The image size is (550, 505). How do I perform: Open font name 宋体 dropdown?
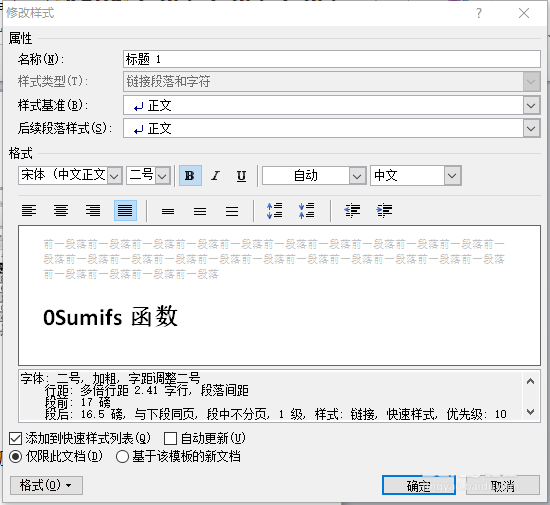pyautogui.click(x=114, y=175)
